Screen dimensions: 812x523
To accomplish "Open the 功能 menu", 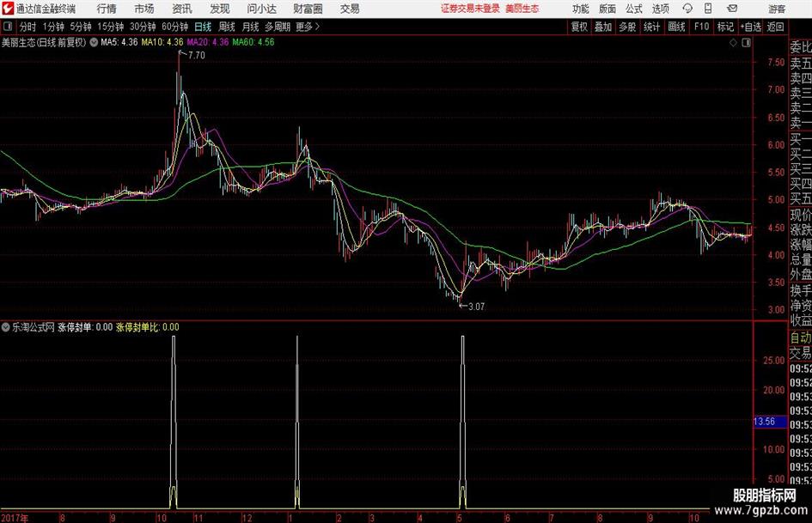I will [581, 9].
